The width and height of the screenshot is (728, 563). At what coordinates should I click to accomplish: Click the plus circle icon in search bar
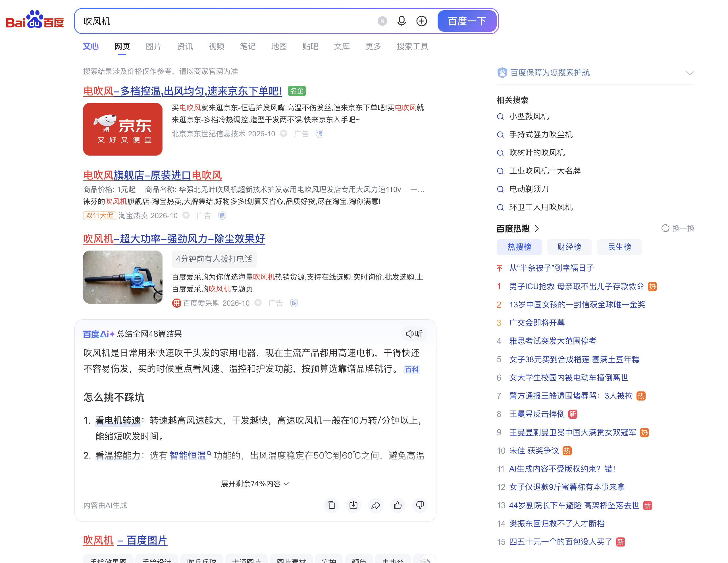(x=422, y=21)
